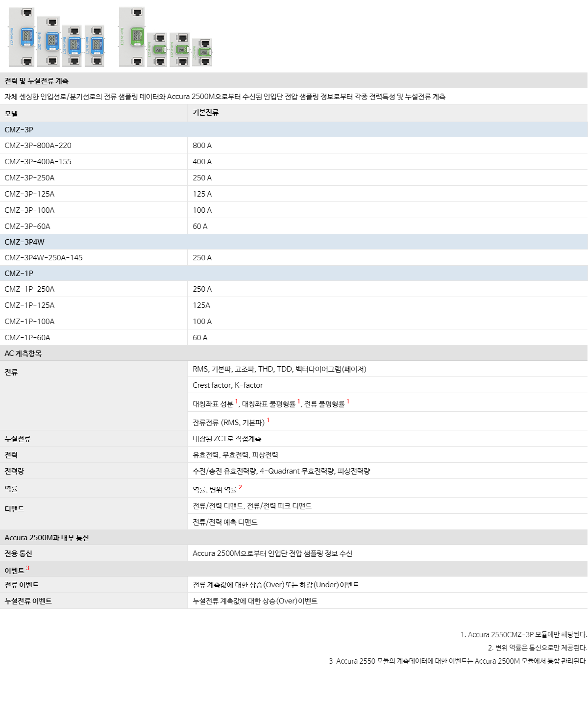Click the '역률' row label
This screenshot has width=588, height=701.
click(x=11, y=489)
